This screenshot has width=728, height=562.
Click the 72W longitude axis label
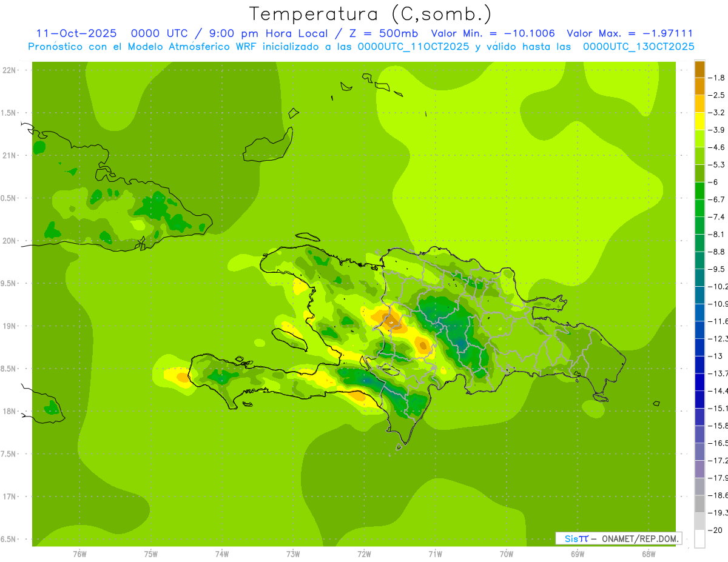(x=364, y=554)
